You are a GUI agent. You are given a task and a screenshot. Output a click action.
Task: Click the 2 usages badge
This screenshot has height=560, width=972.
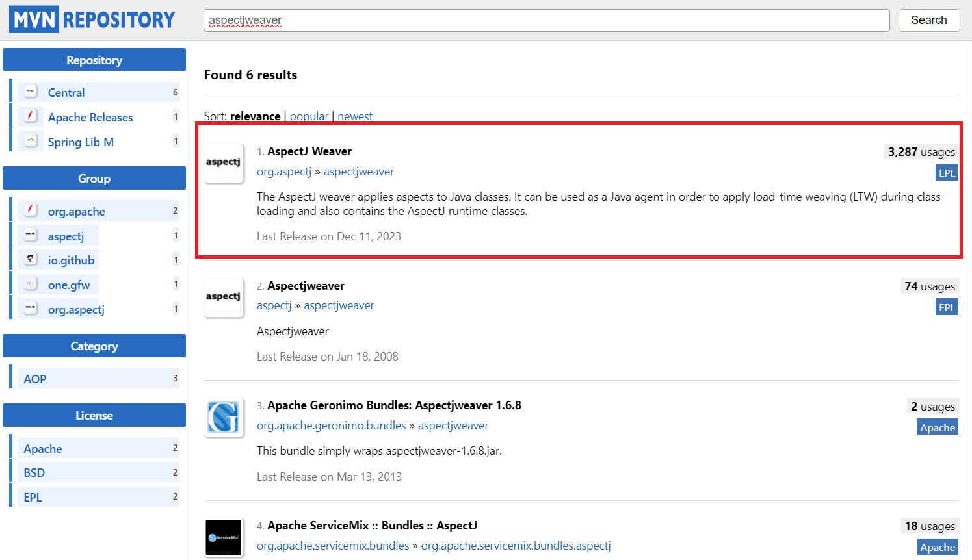pos(933,406)
